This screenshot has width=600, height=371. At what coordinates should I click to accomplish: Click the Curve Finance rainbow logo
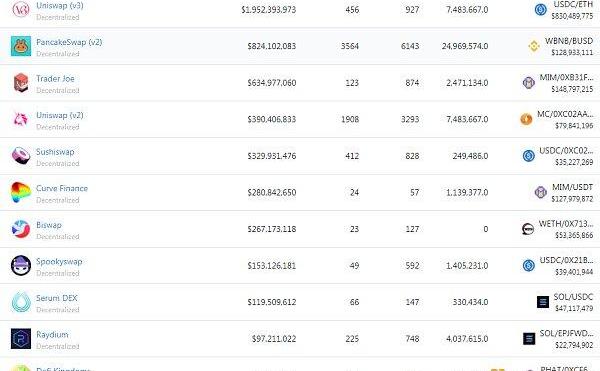tap(21, 192)
